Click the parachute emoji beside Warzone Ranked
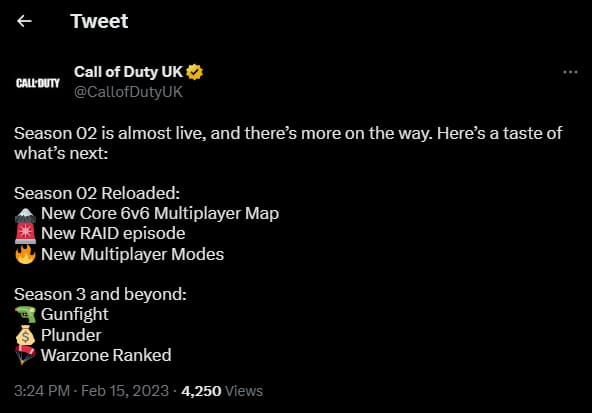 point(25,355)
